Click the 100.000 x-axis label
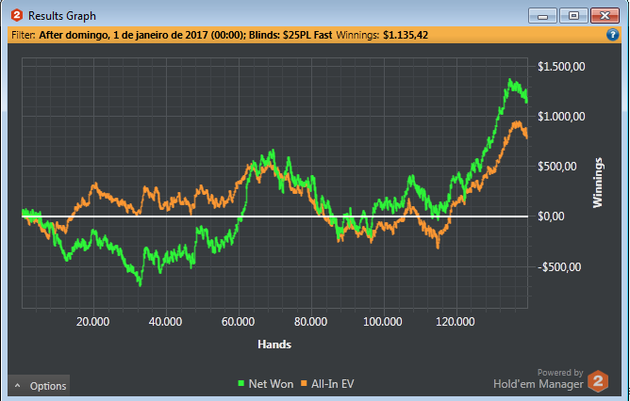630x401 pixels. pyautogui.click(x=383, y=321)
